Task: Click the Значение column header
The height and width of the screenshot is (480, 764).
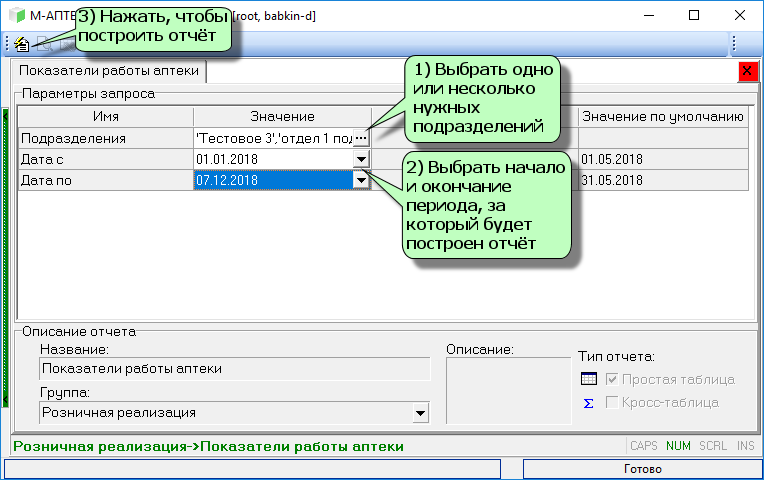Action: 282,116
